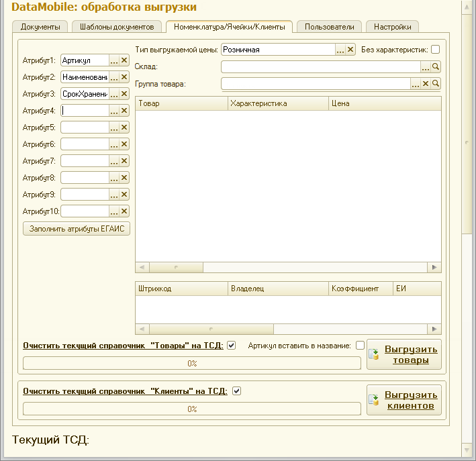Enable Артикул вставить в название checkbox
The width and height of the screenshot is (476, 461).
point(360,346)
